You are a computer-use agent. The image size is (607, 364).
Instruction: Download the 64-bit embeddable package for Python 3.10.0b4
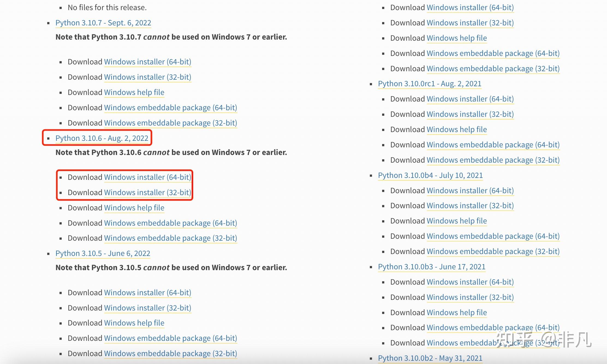493,236
